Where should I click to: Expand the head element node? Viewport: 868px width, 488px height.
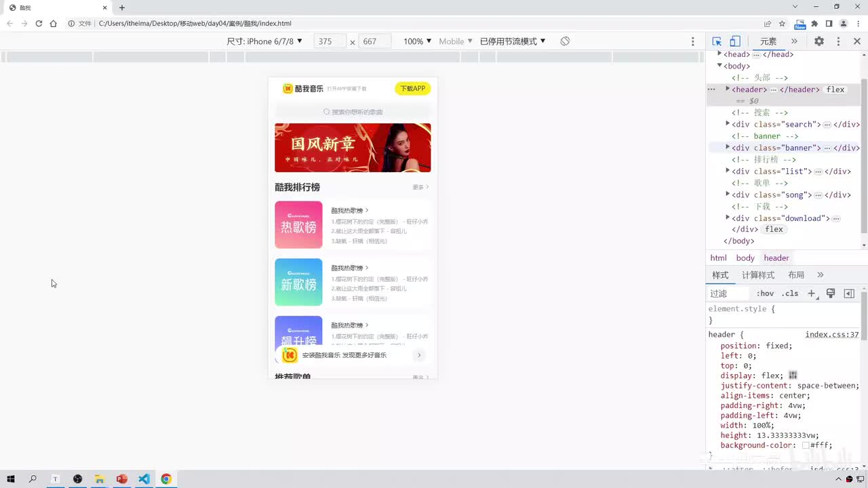tap(719, 54)
